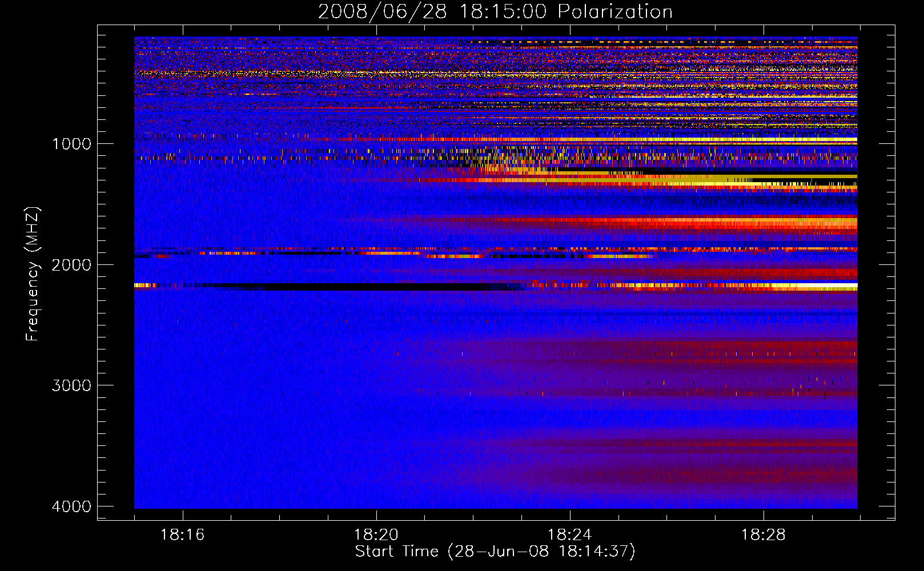924x571 pixels.
Task: Click the 18:24 time tick label
Action: pyautogui.click(x=569, y=535)
